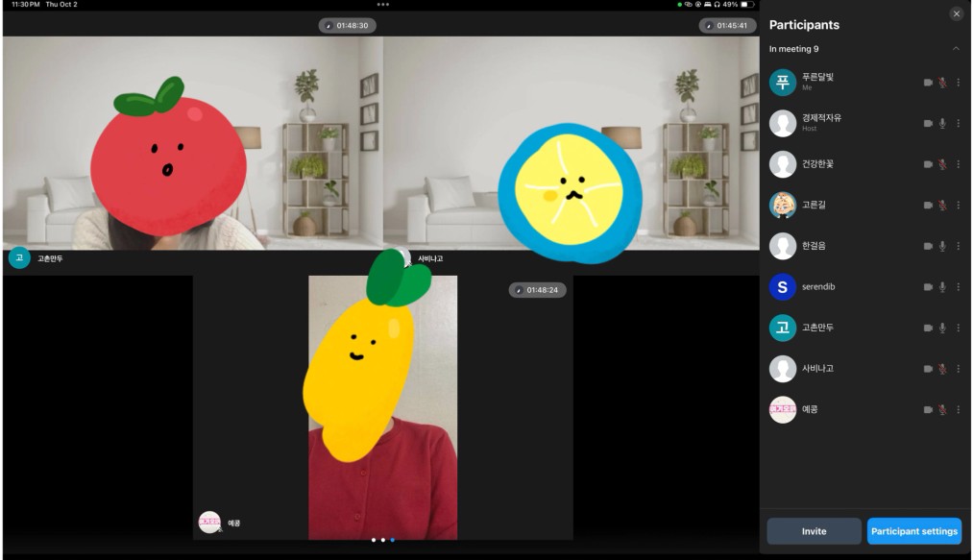
Task: Click the camera icon for 고른길
Action: pyautogui.click(x=928, y=205)
